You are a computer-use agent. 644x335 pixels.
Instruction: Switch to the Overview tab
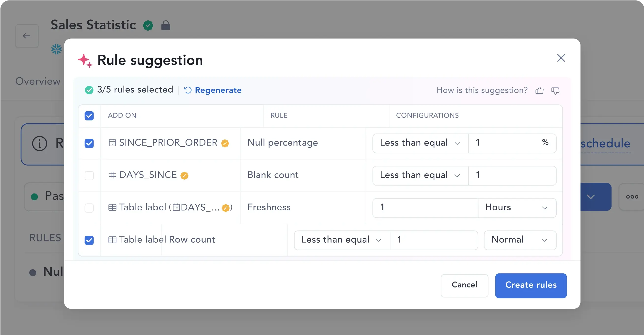click(38, 81)
